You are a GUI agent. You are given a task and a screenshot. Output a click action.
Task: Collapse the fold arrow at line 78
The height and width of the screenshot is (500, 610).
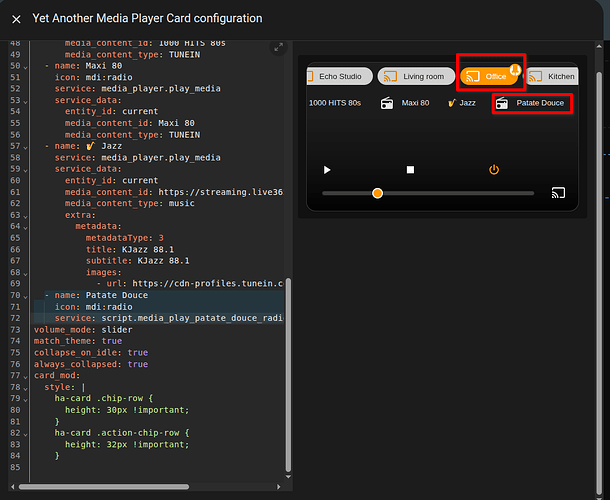pyautogui.click(x=25, y=388)
